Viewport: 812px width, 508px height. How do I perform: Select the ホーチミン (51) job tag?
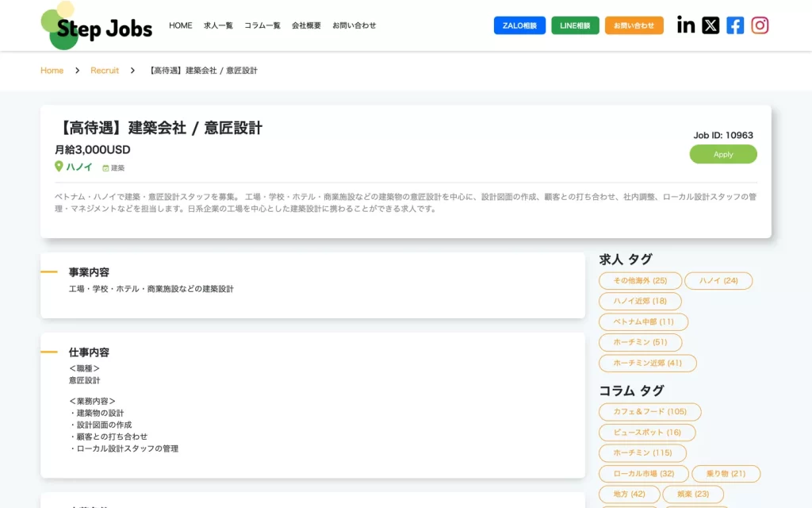click(640, 342)
